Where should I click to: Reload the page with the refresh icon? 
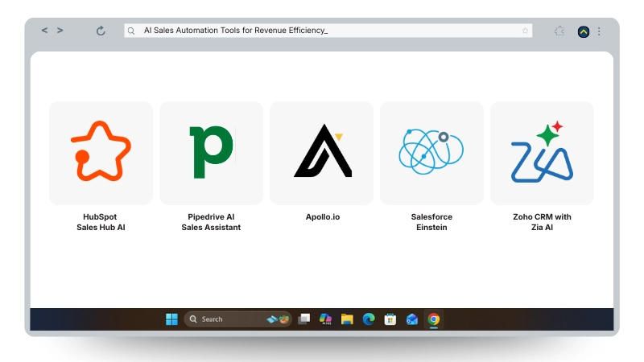click(x=101, y=31)
